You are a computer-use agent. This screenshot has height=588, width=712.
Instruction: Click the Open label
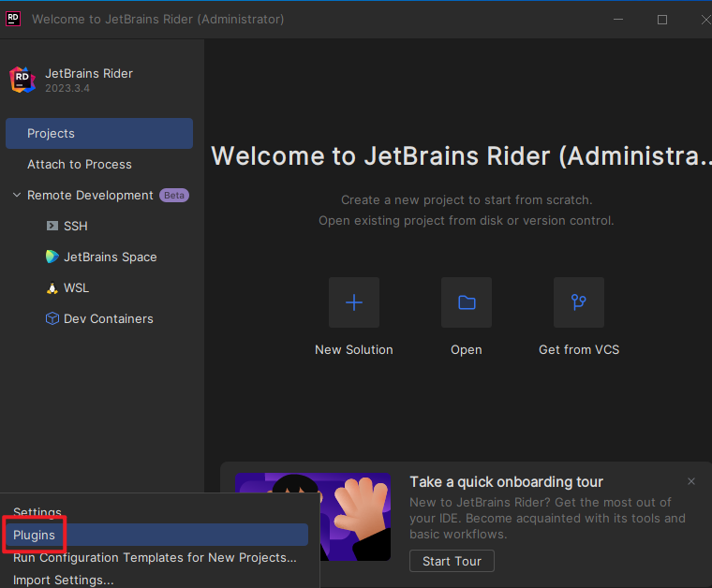point(467,350)
